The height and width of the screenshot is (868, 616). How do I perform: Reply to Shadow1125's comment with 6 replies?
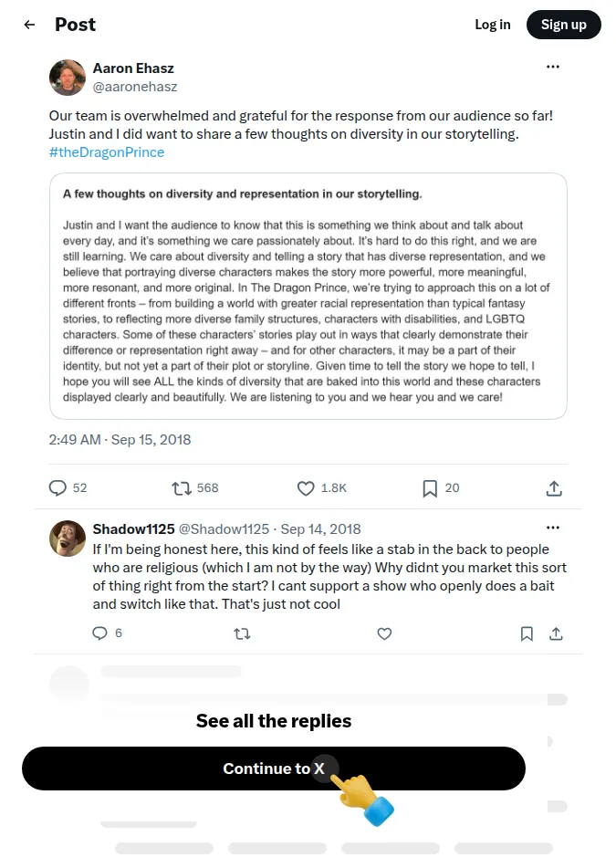point(99,633)
